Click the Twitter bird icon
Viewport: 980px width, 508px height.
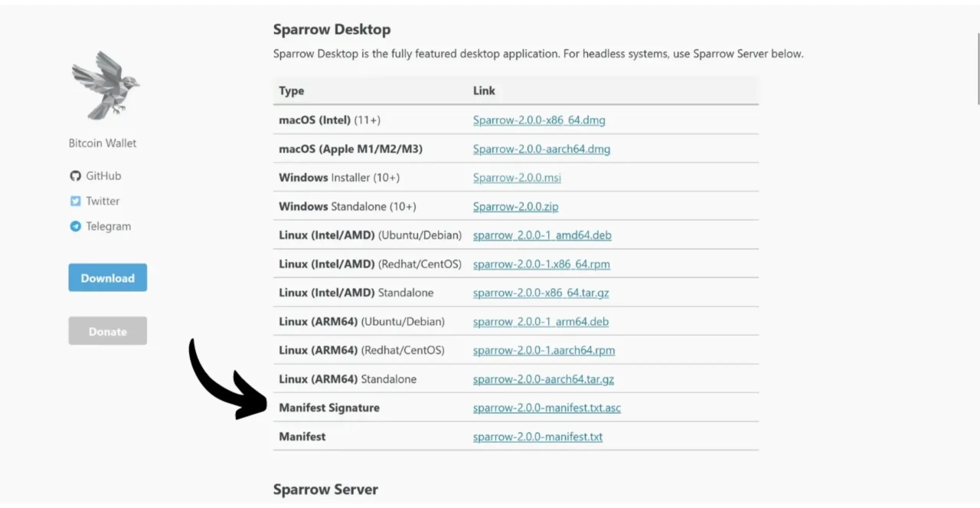coord(75,202)
